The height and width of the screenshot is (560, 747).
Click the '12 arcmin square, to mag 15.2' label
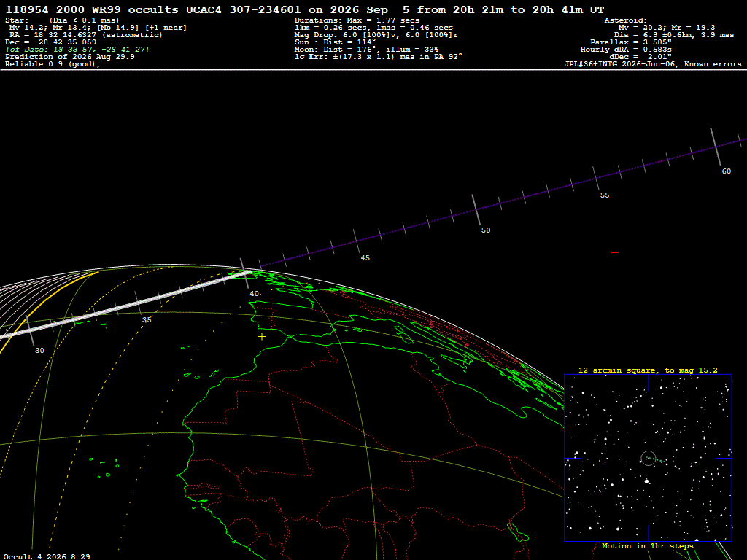[648, 370]
